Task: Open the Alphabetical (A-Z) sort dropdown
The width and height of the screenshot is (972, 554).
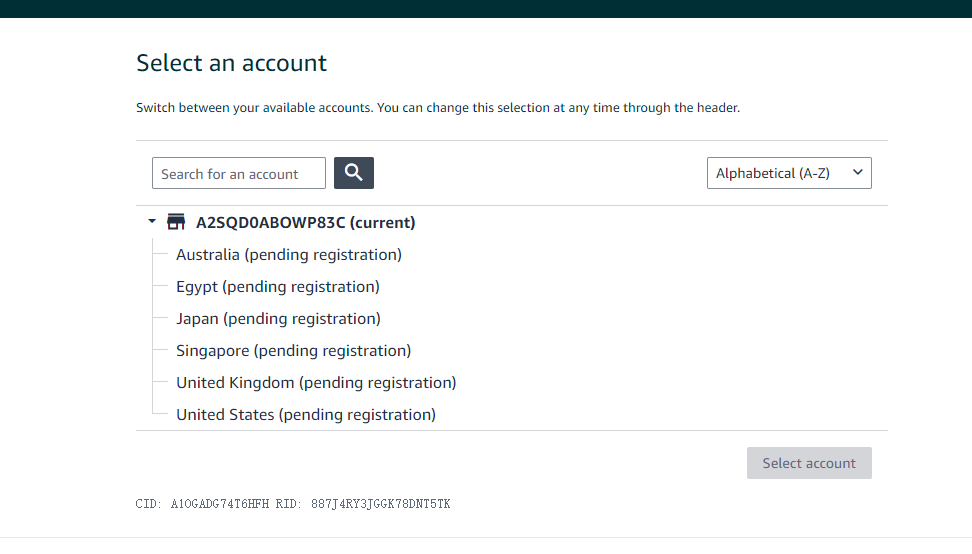Action: (x=788, y=173)
